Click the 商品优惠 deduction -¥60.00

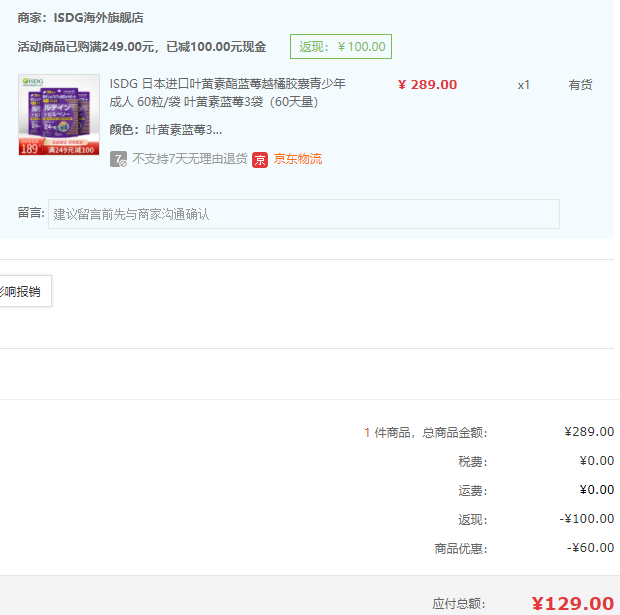pyautogui.click(x=590, y=548)
